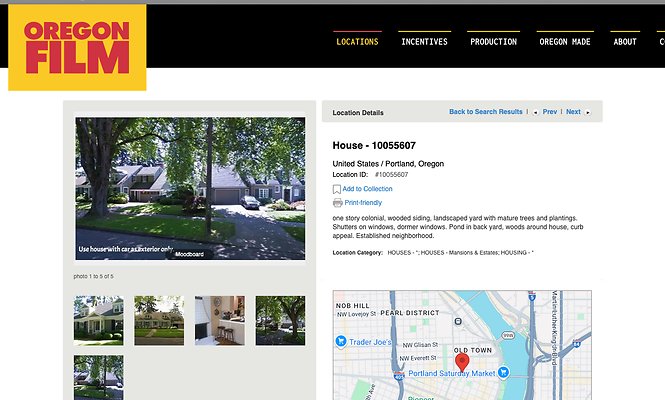The height and width of the screenshot is (400, 665).
Task: Click the Oregon Film logo
Action: tap(77, 48)
